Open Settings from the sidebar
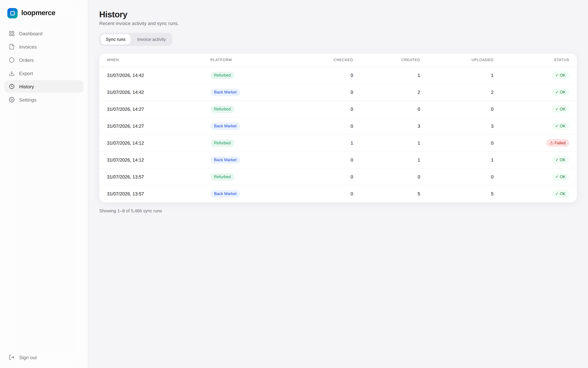The width and height of the screenshot is (588, 368). 44,100
